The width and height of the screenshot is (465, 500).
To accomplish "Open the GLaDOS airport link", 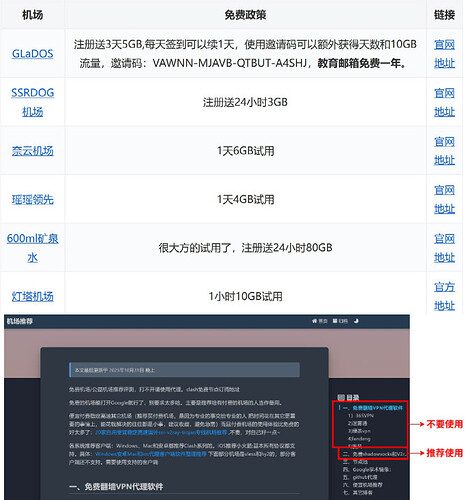I will tap(32, 53).
